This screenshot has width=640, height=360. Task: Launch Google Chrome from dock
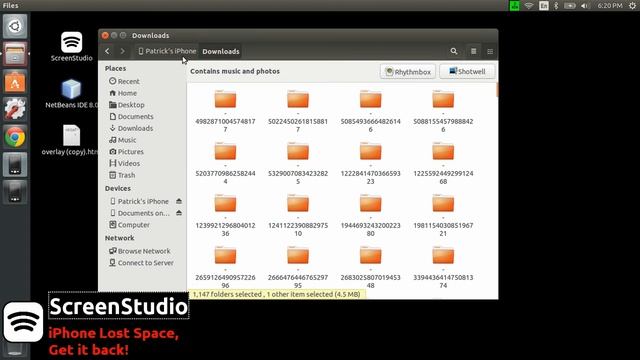(15, 137)
